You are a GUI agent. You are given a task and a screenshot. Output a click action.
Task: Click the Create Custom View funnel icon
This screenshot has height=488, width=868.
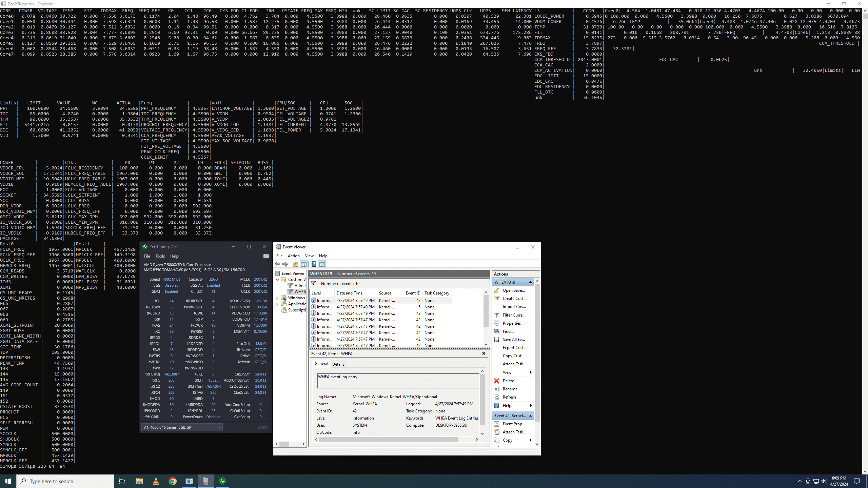click(497, 299)
